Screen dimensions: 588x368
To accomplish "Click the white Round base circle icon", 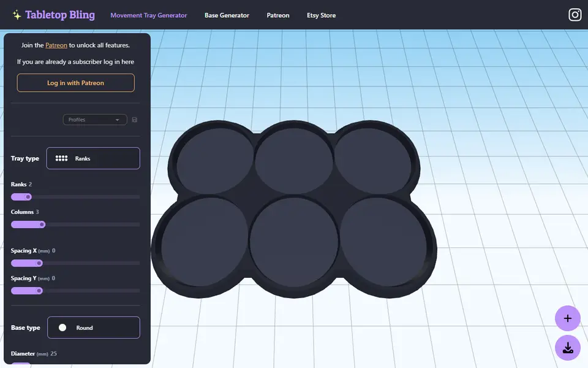I will 62,328.
